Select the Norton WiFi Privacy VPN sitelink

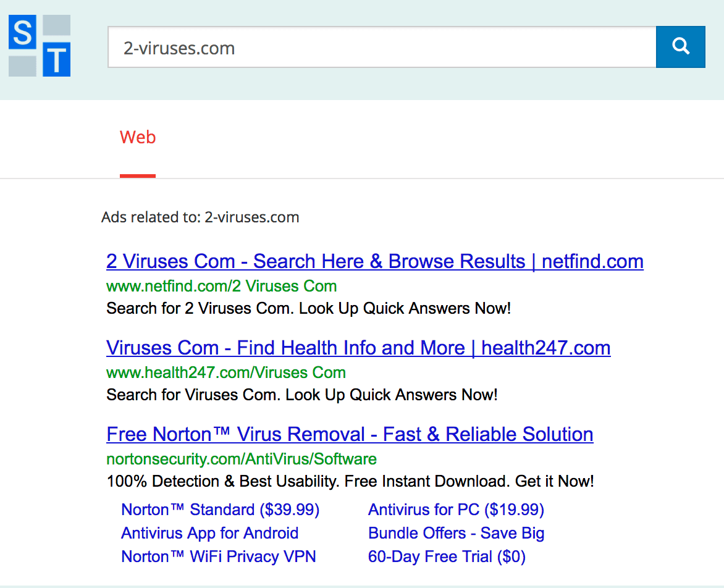tap(218, 556)
